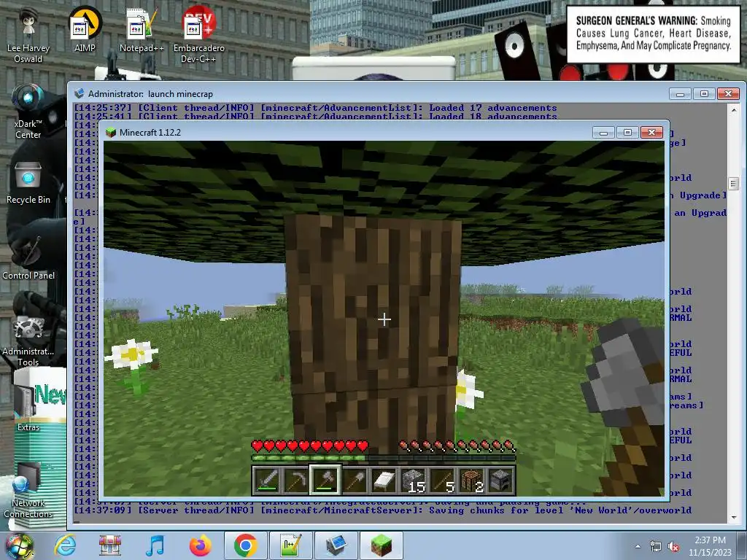Screen dimensions: 747x560
Task: Select the shovel hotbar slot
Action: click(355, 480)
